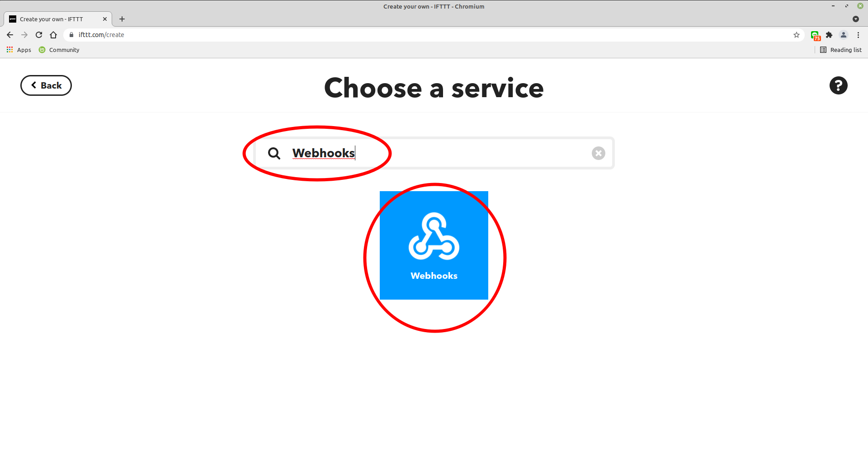Bookmark this page with the star icon

pyautogui.click(x=797, y=35)
